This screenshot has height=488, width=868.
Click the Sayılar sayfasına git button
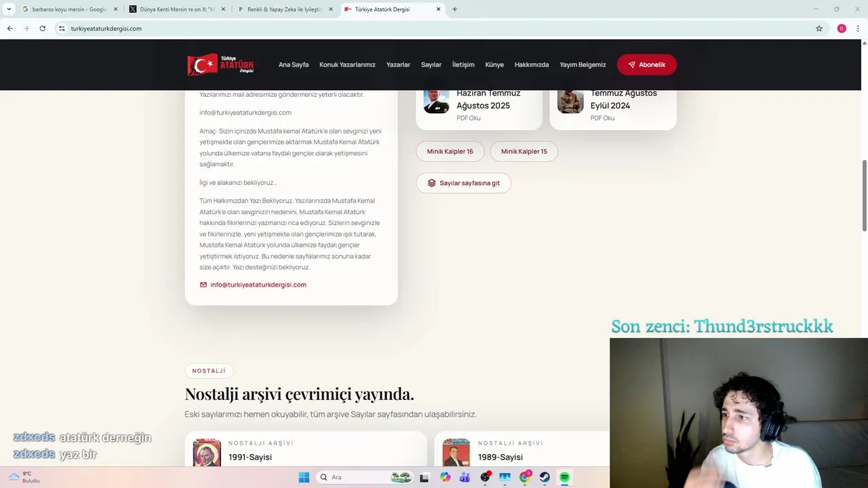pos(463,183)
